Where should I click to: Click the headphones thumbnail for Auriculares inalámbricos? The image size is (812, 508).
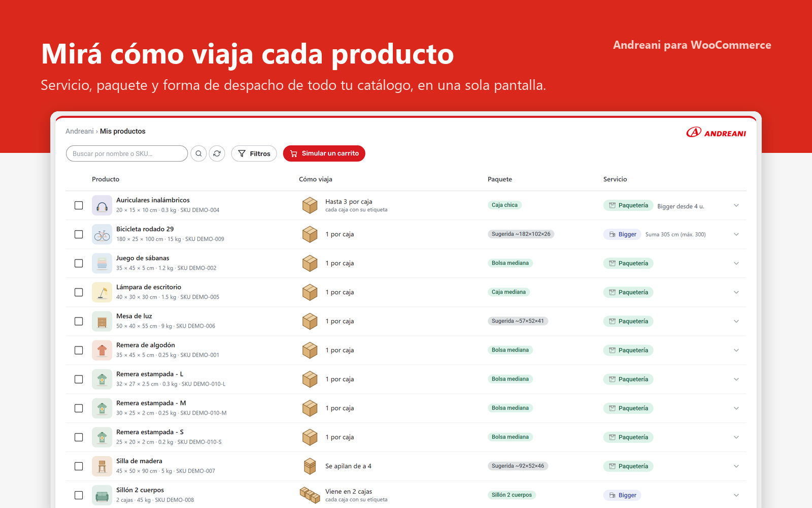(102, 205)
